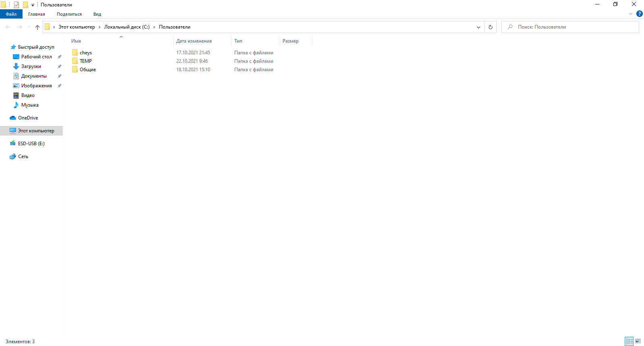Click Локальный диск (C:) breadcrumb

coord(127,27)
